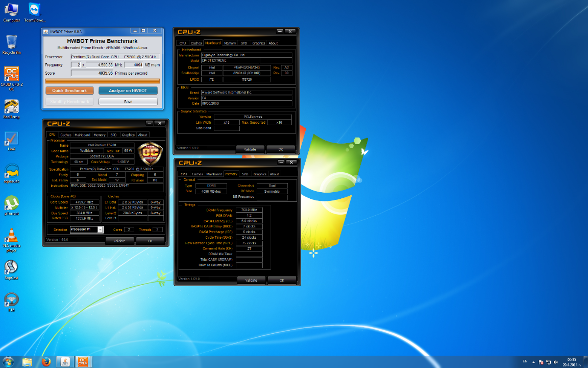The width and height of the screenshot is (588, 368).
Task: Switch to the Java HWBOT Prime taskbar item
Action: click(x=65, y=362)
